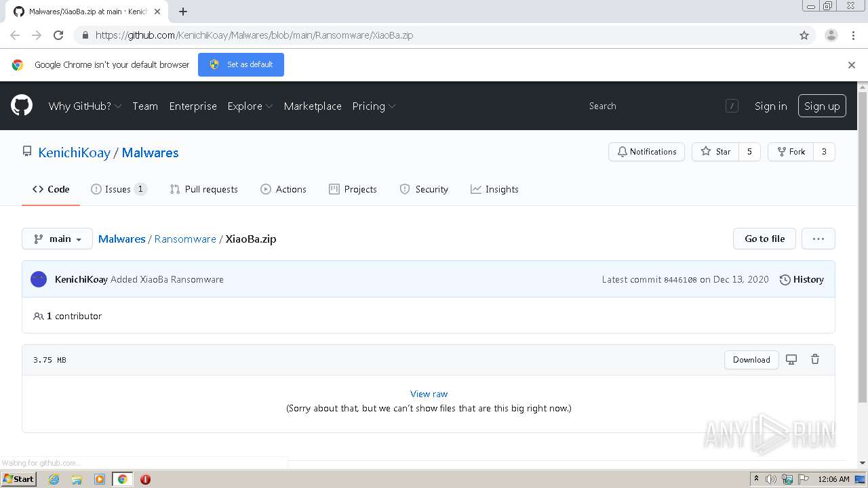The image size is (868, 488).
Task: Open the Pull requests tab
Action: click(203, 189)
